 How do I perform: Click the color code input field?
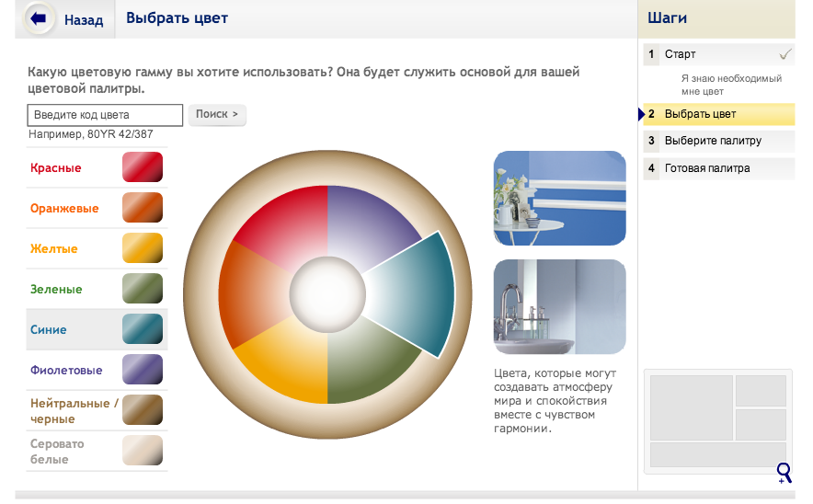click(106, 115)
